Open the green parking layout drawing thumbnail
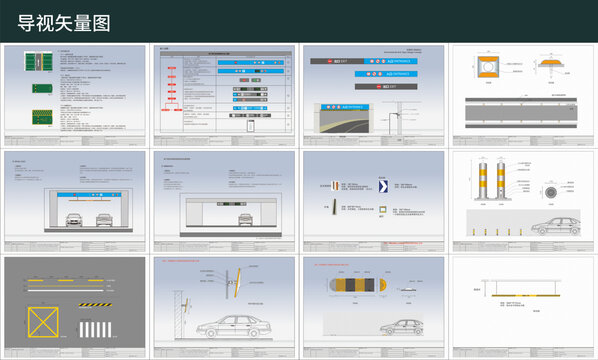 click(x=75, y=96)
